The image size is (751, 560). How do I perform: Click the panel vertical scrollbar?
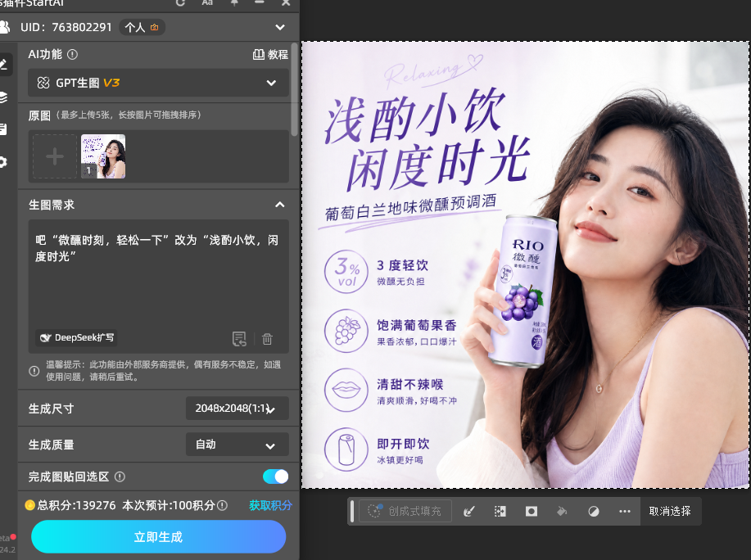click(x=295, y=90)
